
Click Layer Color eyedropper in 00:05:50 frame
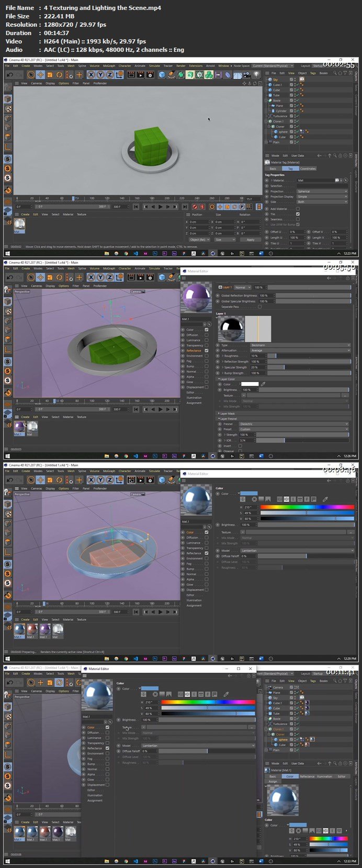coord(263,384)
